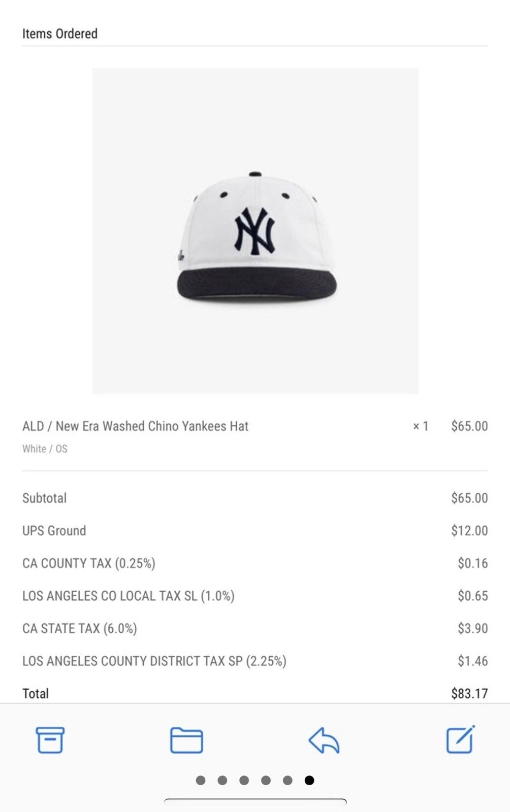Open the Yankees hat product image
510x812 pixels.
[255, 231]
